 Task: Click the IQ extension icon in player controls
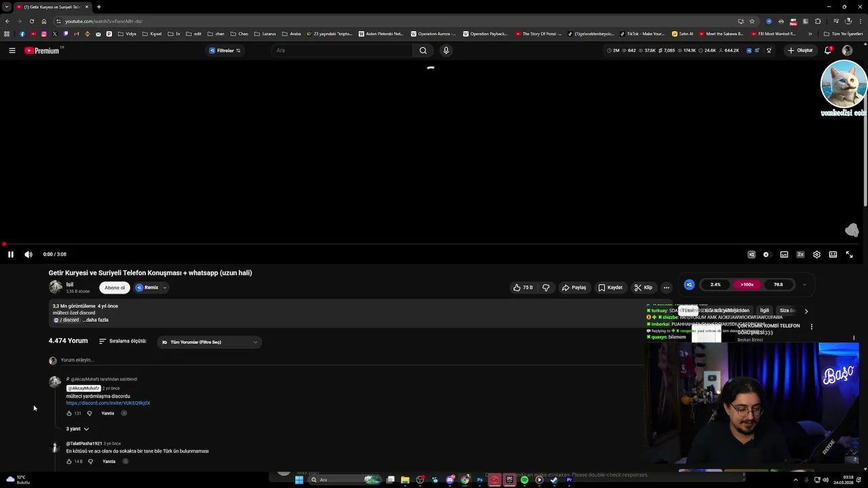tap(751, 254)
